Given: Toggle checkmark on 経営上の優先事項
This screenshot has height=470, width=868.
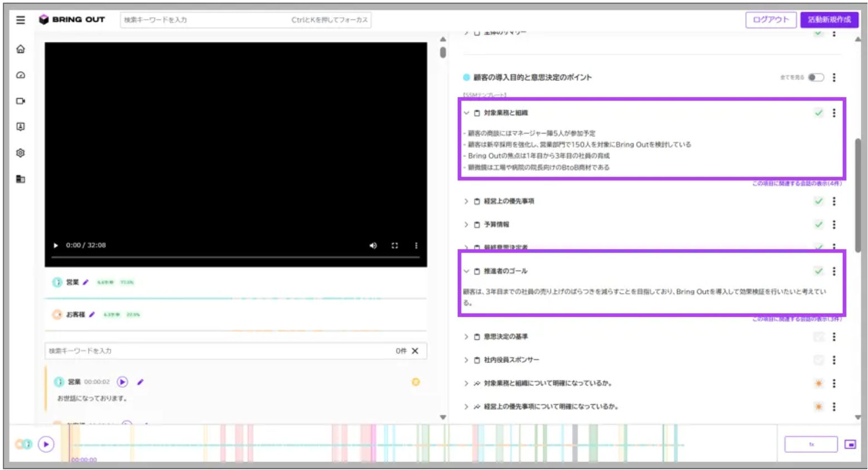Looking at the screenshot, I should (x=818, y=201).
